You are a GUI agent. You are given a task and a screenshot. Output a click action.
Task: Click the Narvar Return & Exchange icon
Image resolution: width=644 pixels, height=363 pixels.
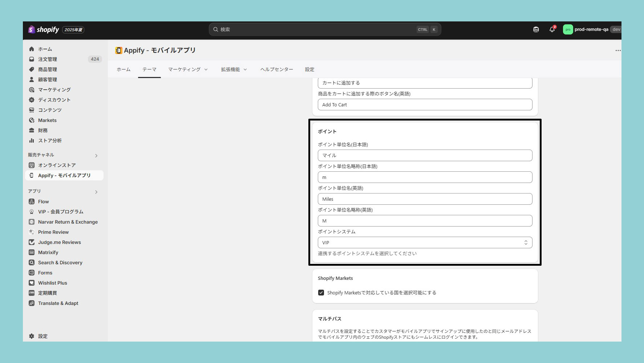click(32, 222)
